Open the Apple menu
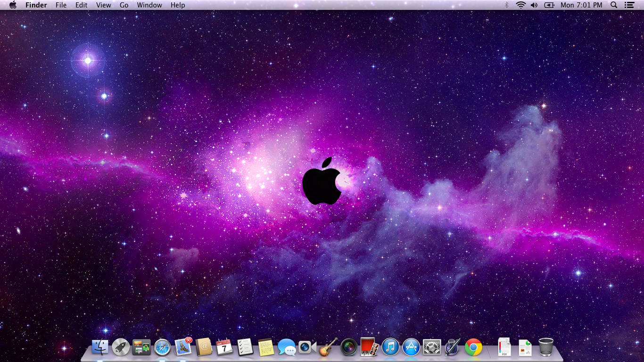This screenshot has width=644, height=362. [x=13, y=5]
